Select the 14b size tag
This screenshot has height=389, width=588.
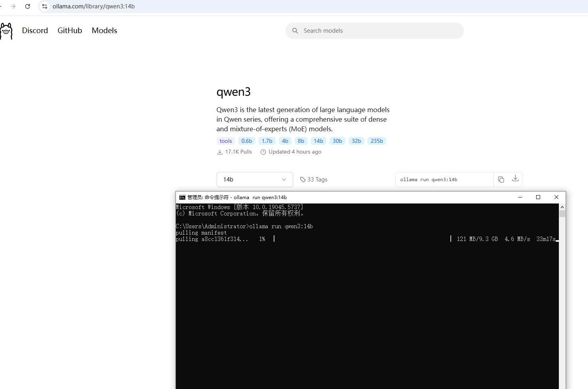click(x=319, y=141)
